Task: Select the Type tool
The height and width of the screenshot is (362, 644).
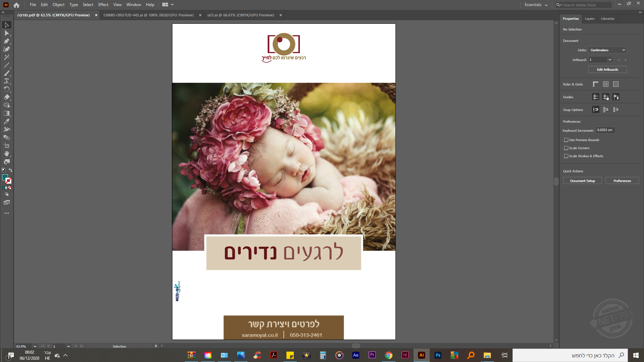Action: coord(6,81)
